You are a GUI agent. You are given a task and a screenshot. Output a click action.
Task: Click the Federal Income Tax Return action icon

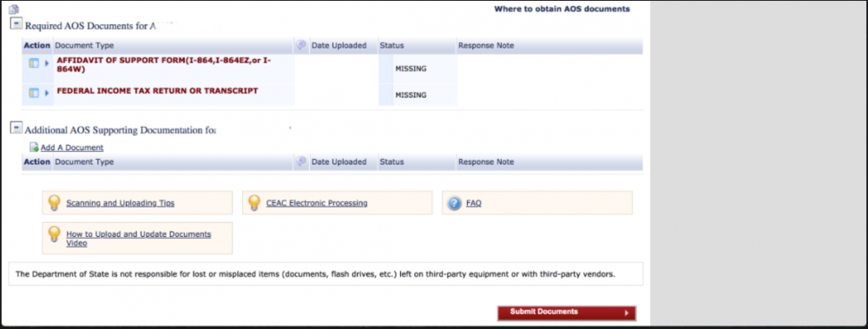pos(34,93)
